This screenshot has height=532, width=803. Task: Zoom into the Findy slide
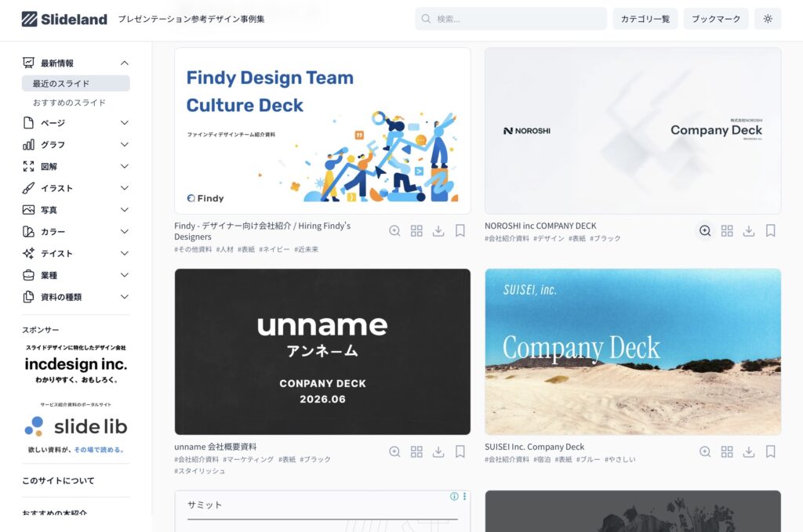point(394,230)
